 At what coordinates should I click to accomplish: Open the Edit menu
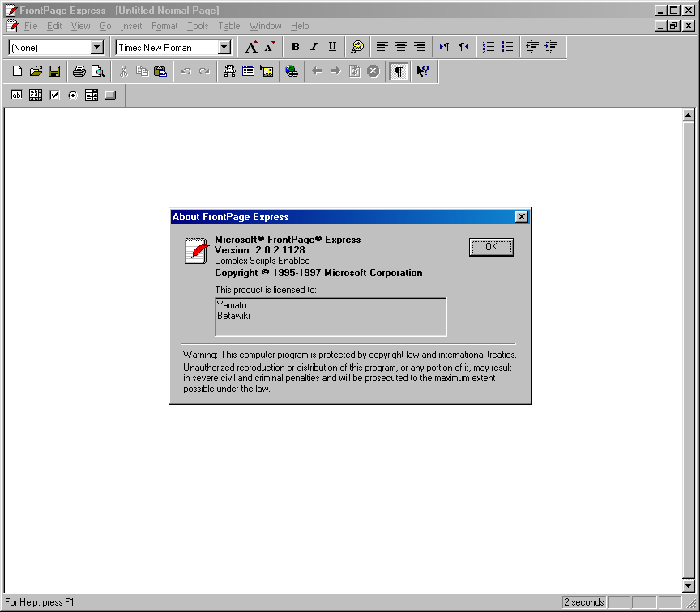point(54,26)
